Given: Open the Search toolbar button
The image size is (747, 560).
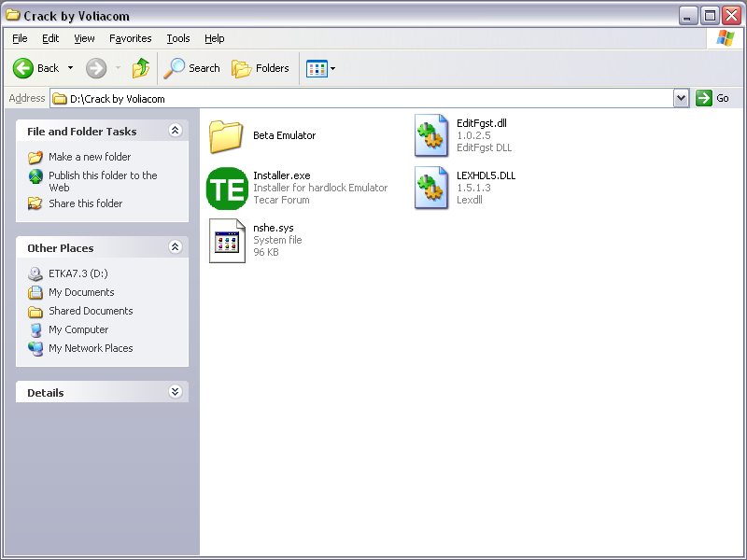Looking at the screenshot, I should click(192, 68).
